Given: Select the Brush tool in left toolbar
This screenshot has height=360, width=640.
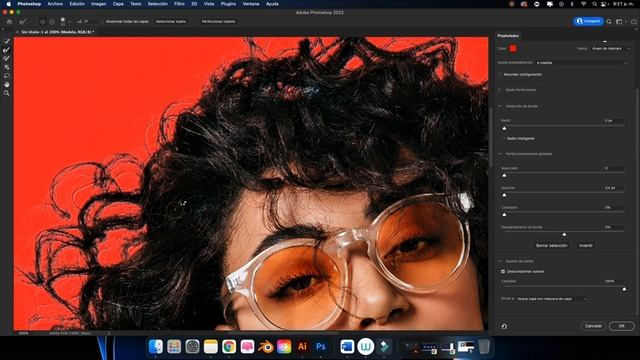Looking at the screenshot, I should [7, 58].
